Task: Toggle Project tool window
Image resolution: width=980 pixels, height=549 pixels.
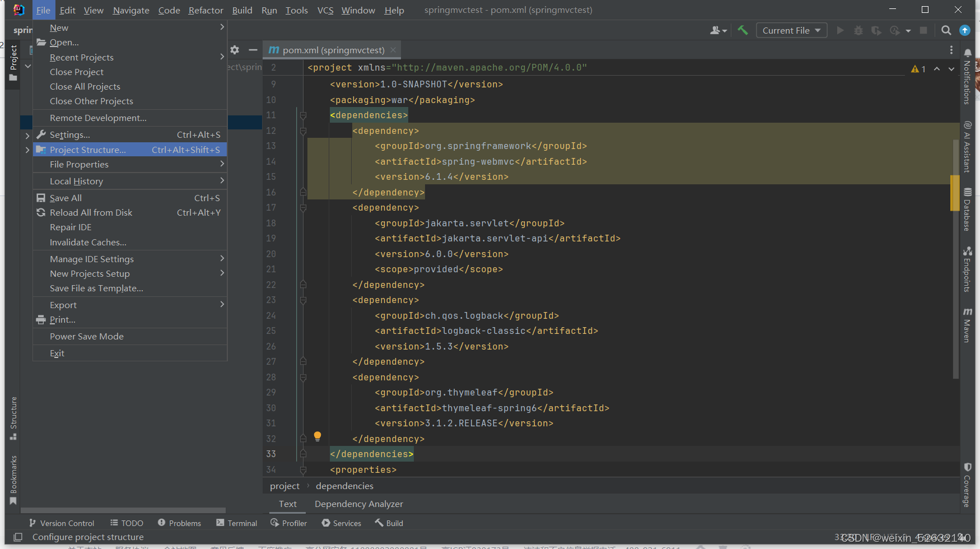Action: click(13, 63)
